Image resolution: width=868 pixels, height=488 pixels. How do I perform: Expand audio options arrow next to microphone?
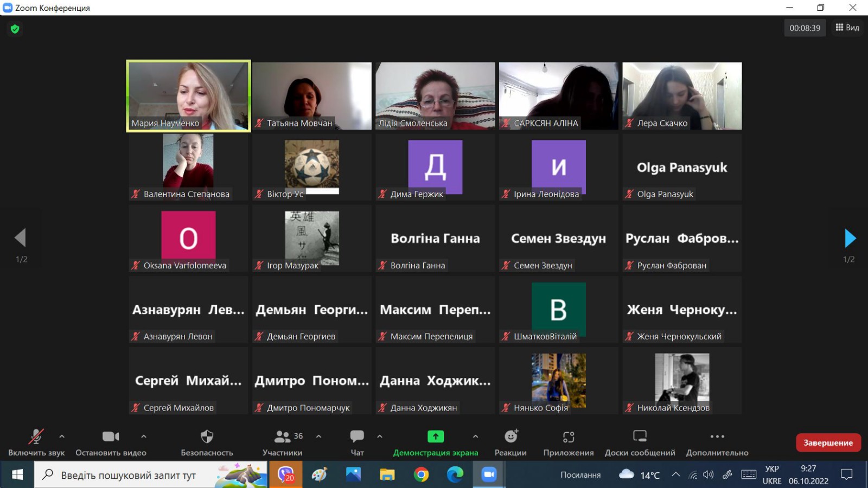coord(62,436)
